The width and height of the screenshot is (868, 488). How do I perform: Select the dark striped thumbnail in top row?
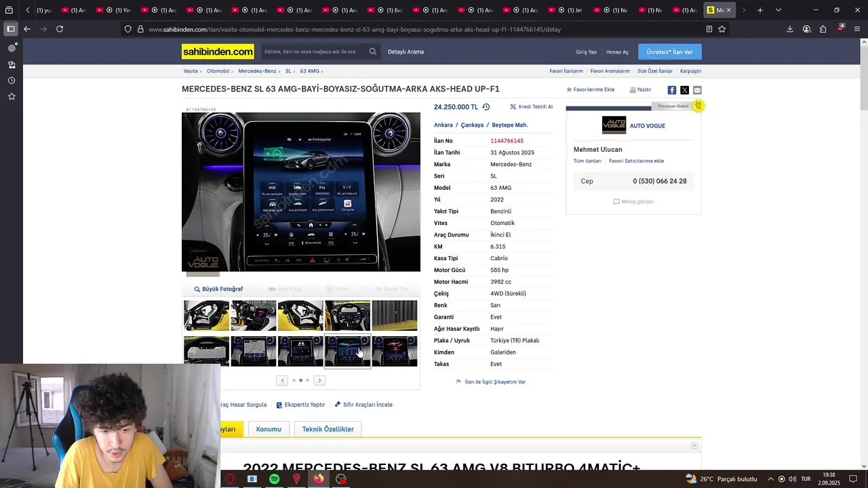[x=395, y=315]
